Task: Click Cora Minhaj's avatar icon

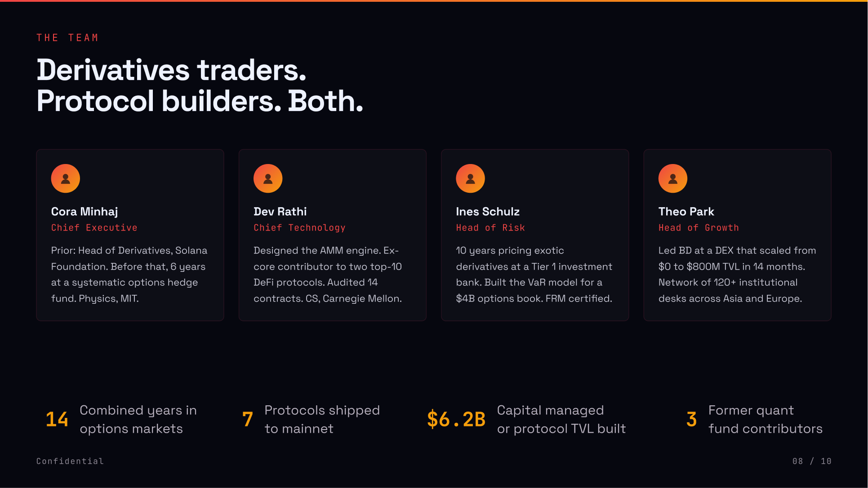Action: (66, 178)
